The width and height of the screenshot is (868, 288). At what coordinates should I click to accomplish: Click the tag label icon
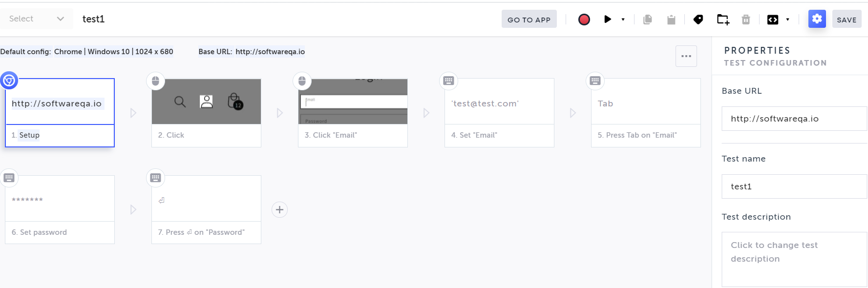698,20
